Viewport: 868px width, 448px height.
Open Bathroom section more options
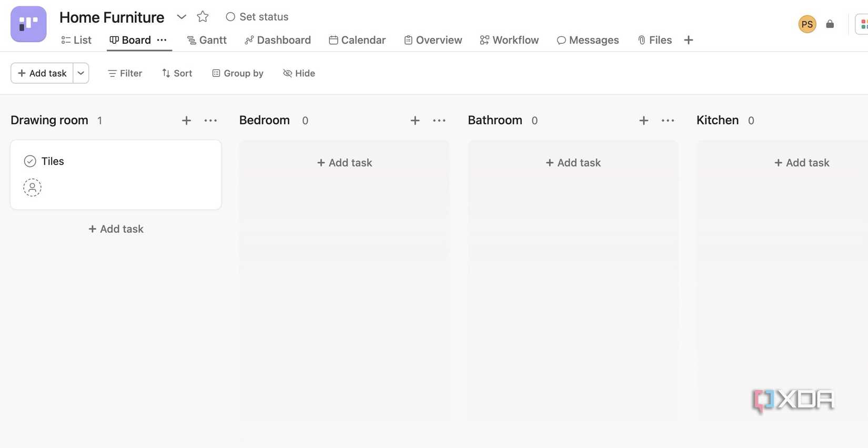pyautogui.click(x=668, y=121)
